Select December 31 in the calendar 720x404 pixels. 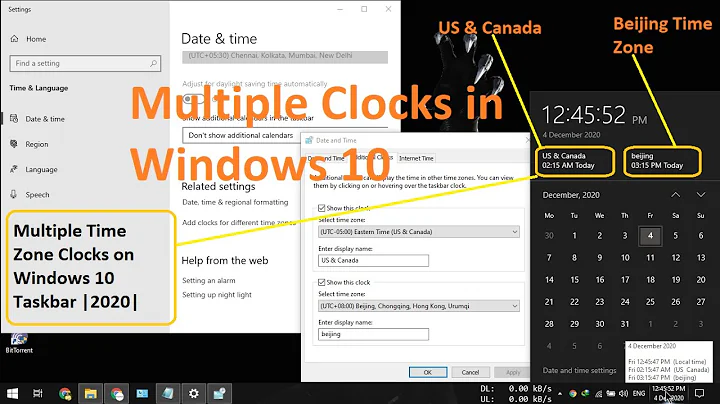[x=625, y=324]
